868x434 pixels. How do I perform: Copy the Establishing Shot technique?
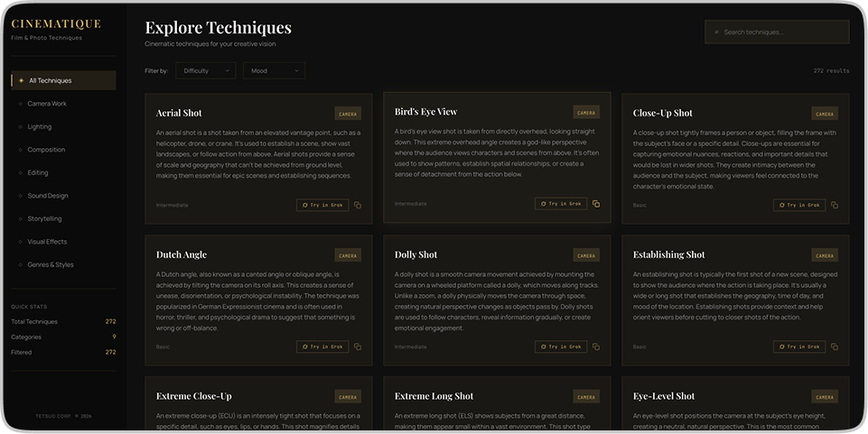[835, 346]
